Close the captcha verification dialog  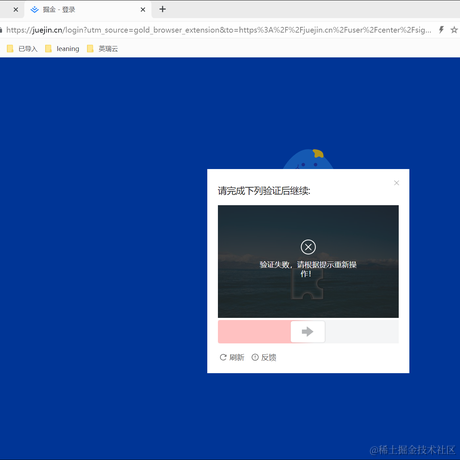pos(396,183)
